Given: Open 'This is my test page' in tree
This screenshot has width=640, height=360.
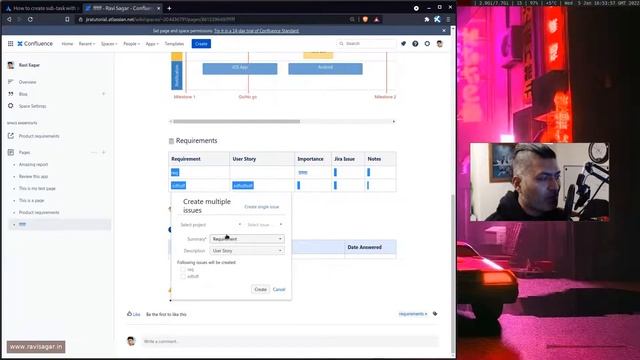Looking at the screenshot, I should [x=37, y=189].
